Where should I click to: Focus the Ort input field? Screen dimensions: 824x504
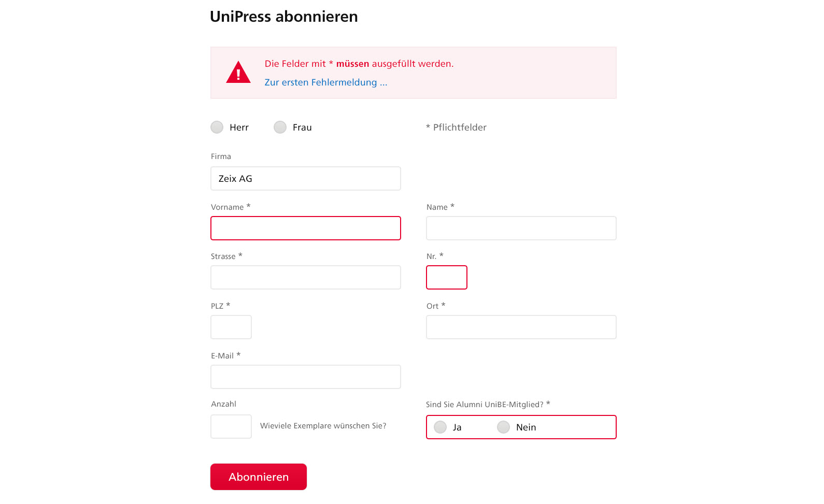pyautogui.click(x=521, y=327)
